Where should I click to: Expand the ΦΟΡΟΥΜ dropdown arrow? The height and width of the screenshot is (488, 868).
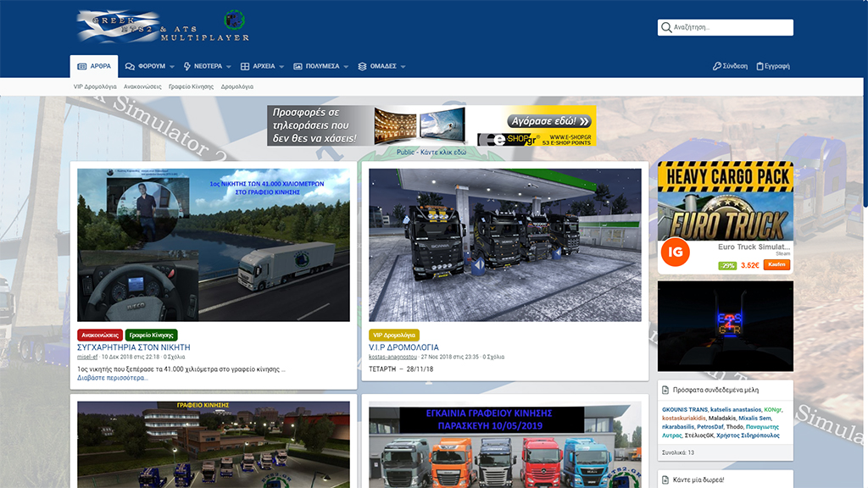(172, 67)
